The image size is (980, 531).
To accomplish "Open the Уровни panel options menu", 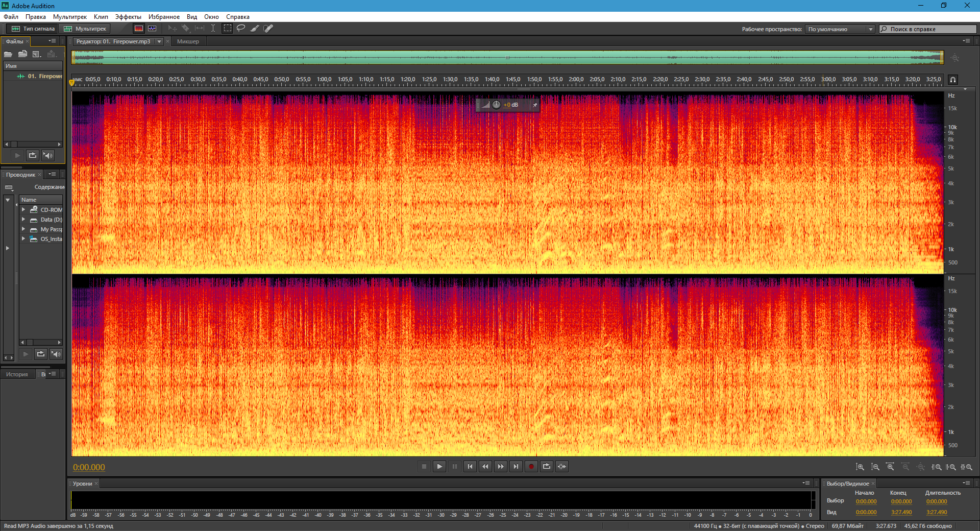I will 806,483.
